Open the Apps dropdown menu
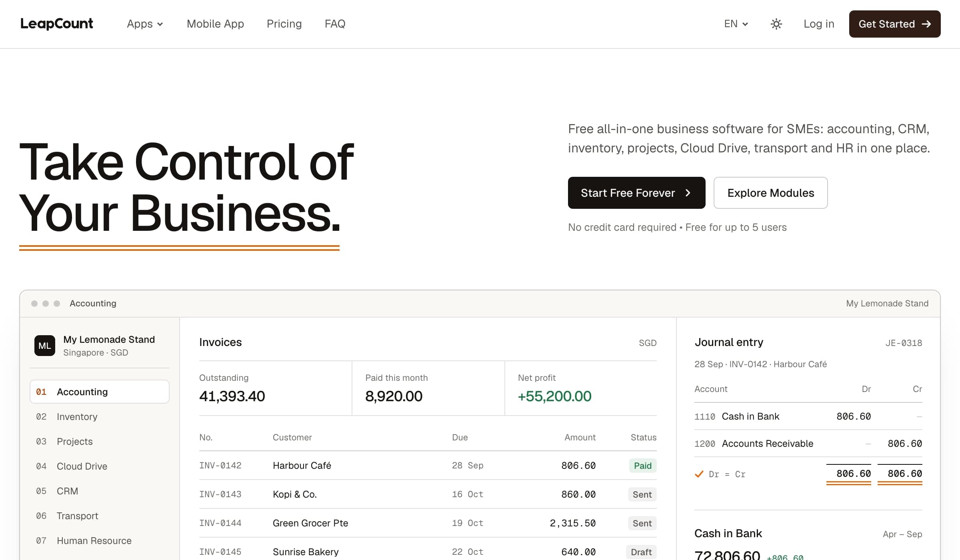Screen dimensions: 960x560 145,24
